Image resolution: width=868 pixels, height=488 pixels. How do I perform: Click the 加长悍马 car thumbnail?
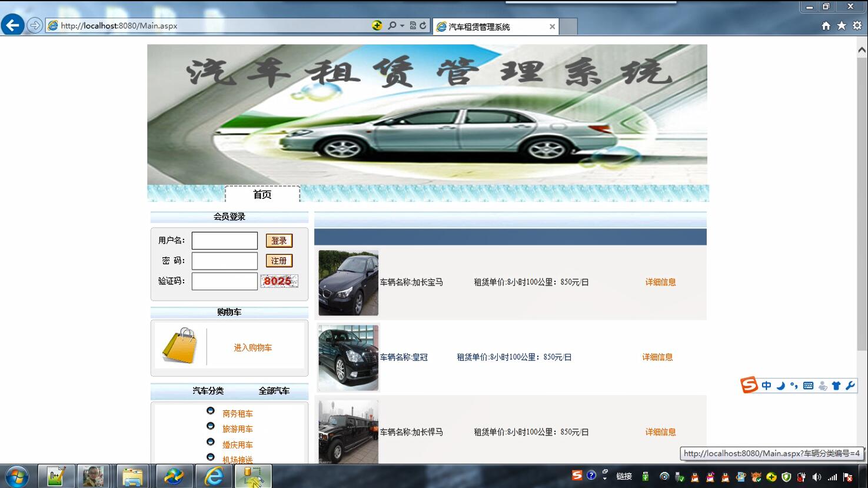pyautogui.click(x=348, y=431)
